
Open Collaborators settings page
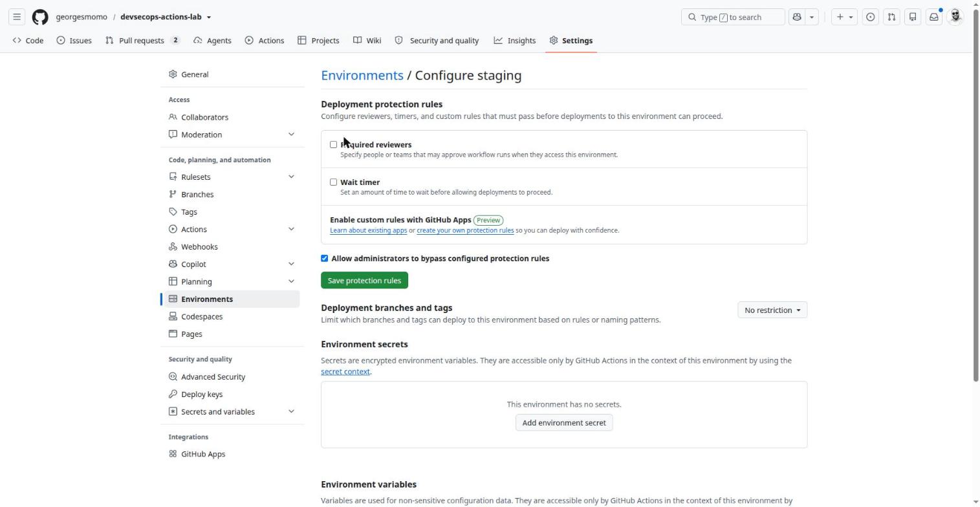pos(230,117)
